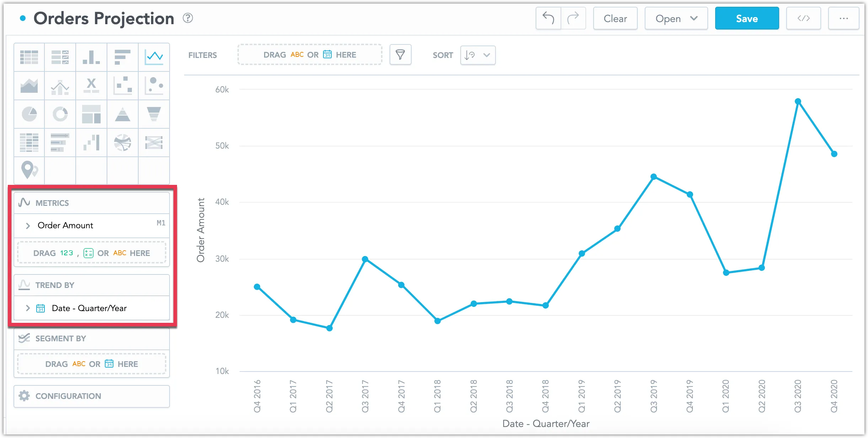
Task: Open the filters funnel icon
Action: (x=400, y=55)
